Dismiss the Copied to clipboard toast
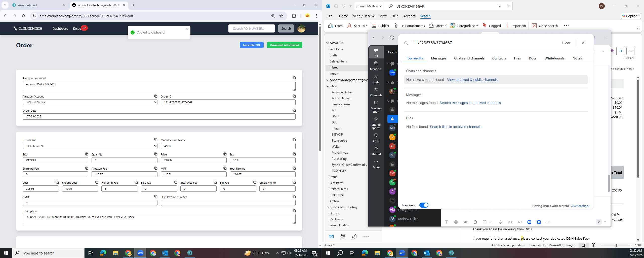The height and width of the screenshot is (258, 644). pos(187,29)
